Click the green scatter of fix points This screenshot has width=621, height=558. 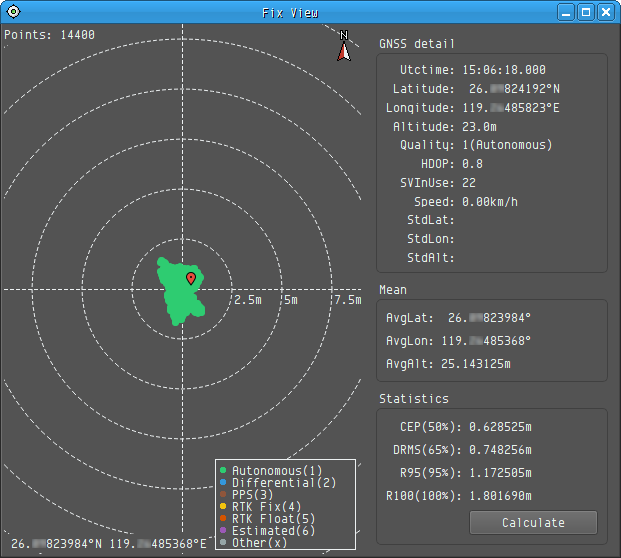pos(179,293)
